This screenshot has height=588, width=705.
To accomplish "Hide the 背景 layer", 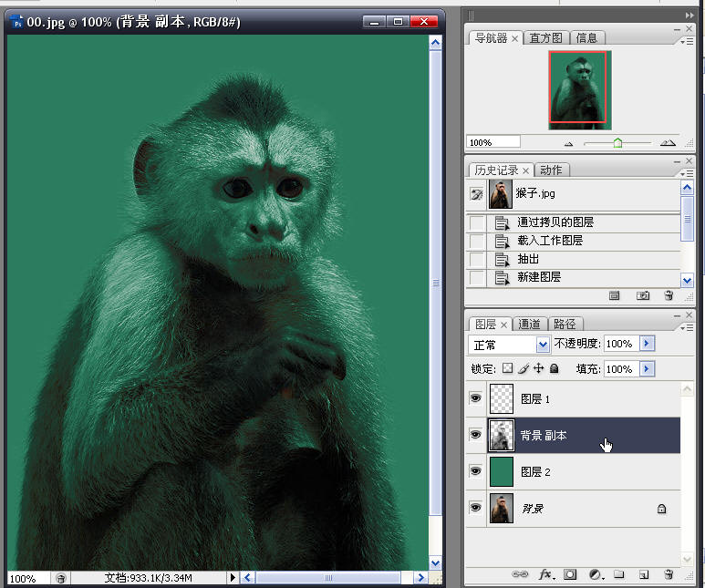I will pos(476,508).
